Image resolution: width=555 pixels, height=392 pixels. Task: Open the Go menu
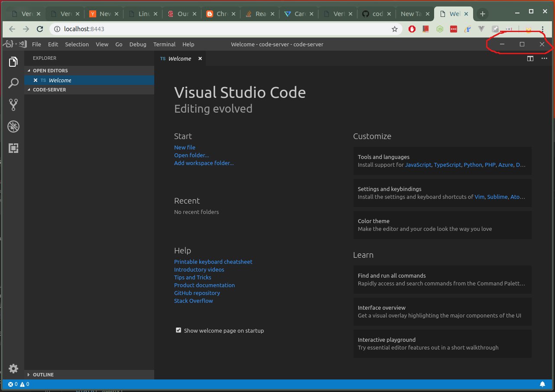point(119,44)
